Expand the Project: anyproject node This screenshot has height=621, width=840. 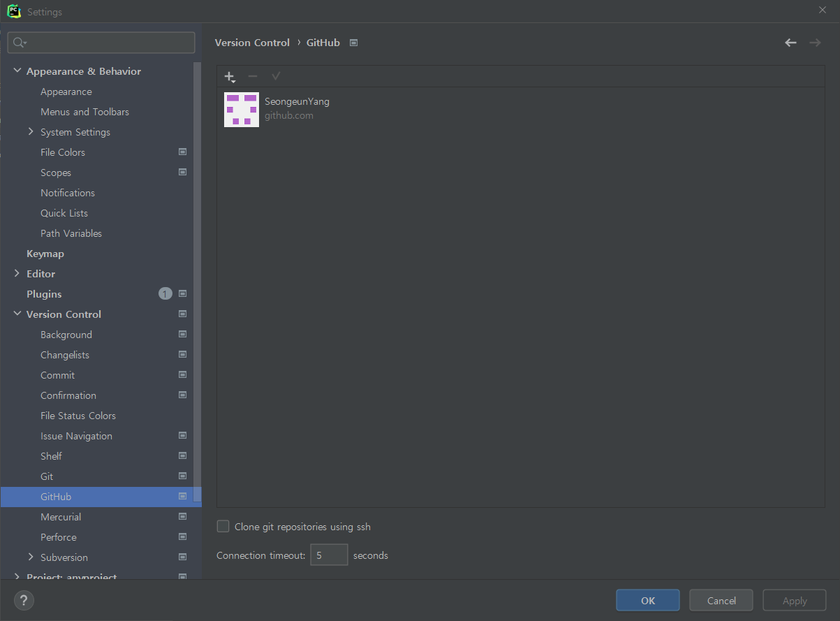[17, 576]
